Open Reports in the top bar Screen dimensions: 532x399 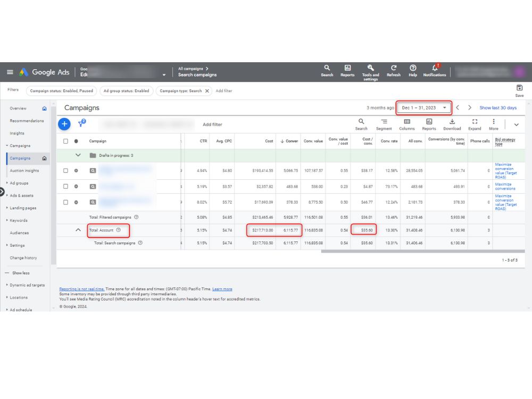click(x=347, y=71)
